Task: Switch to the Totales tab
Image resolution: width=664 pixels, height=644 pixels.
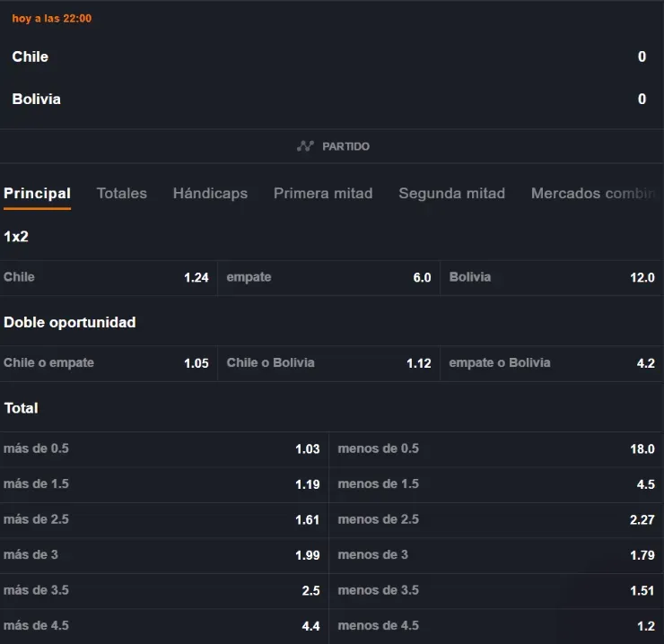Action: tap(121, 194)
